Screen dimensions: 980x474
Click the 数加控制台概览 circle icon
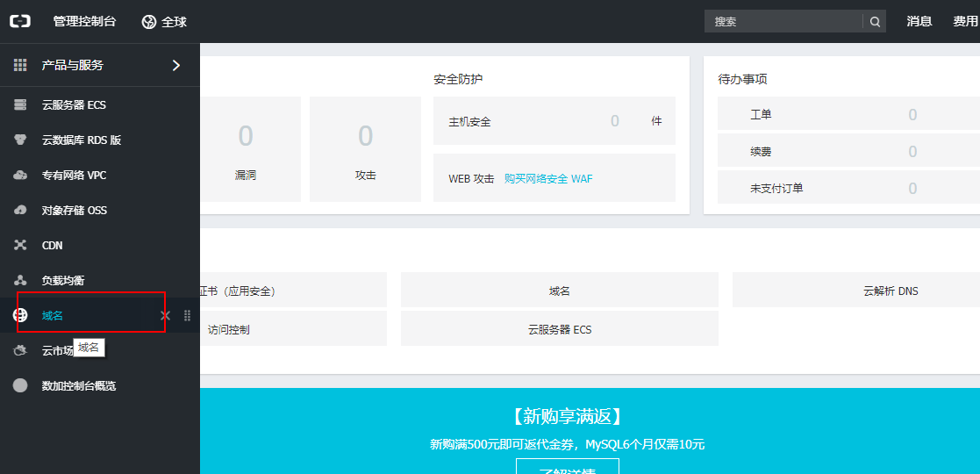click(x=20, y=386)
